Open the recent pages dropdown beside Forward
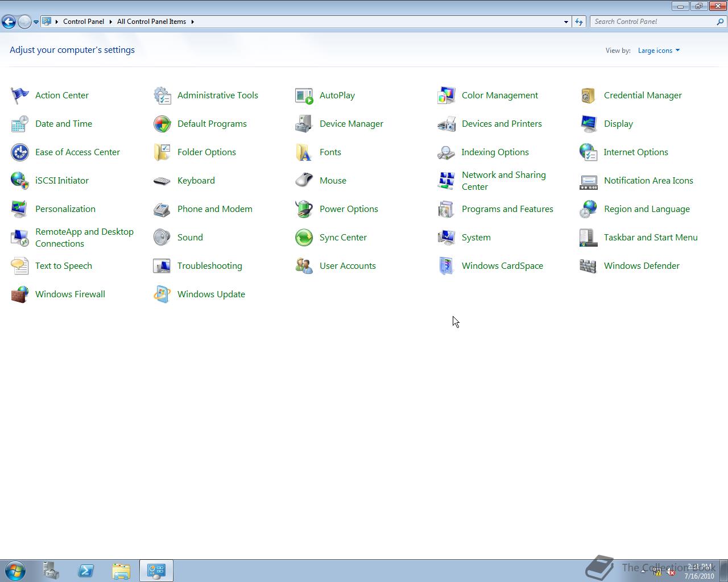 (36, 22)
